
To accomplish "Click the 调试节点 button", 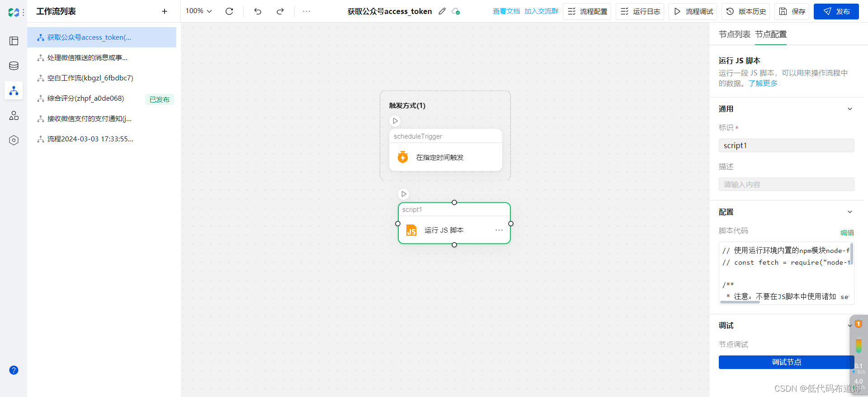I will point(787,362).
